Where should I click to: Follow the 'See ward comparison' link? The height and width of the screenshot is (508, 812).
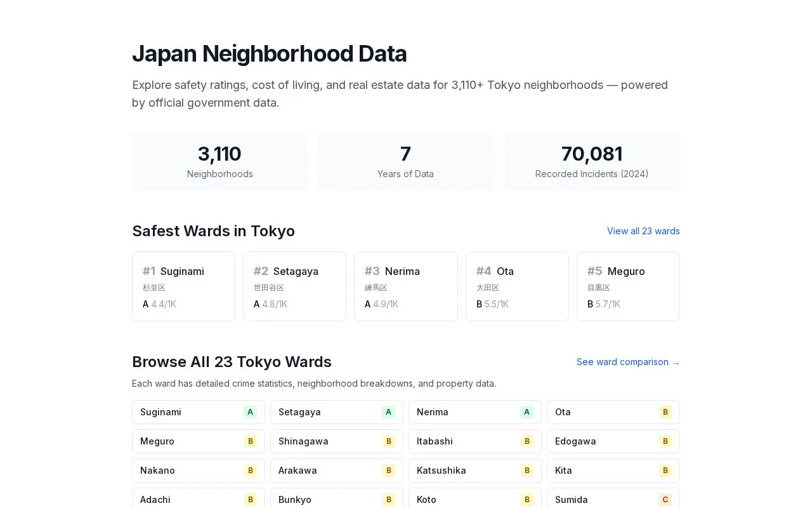(628, 362)
